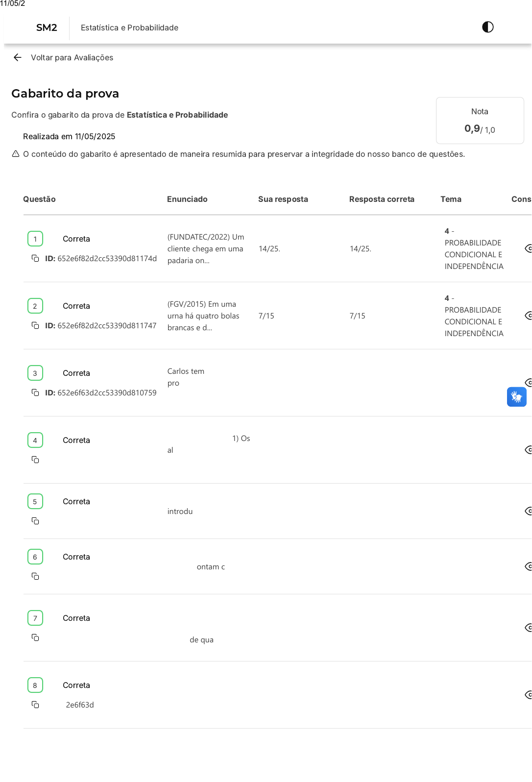View details of question 1 via eye icon
The width and height of the screenshot is (532, 782).
click(528, 248)
